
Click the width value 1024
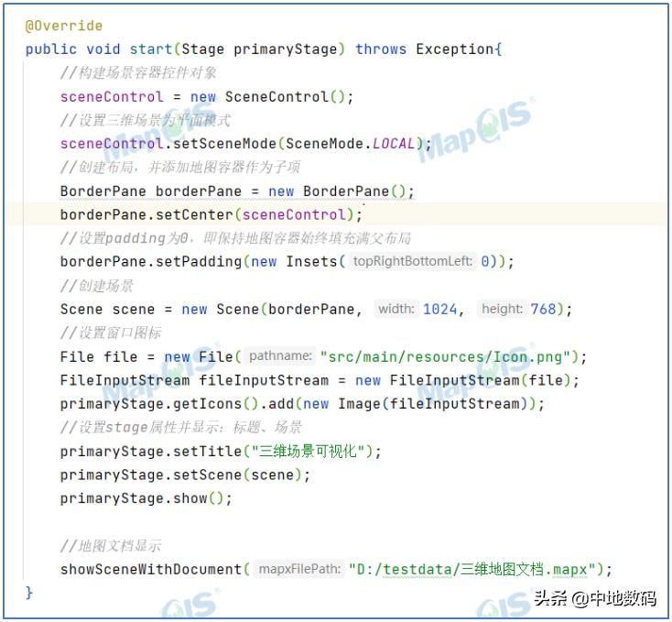pos(440,309)
